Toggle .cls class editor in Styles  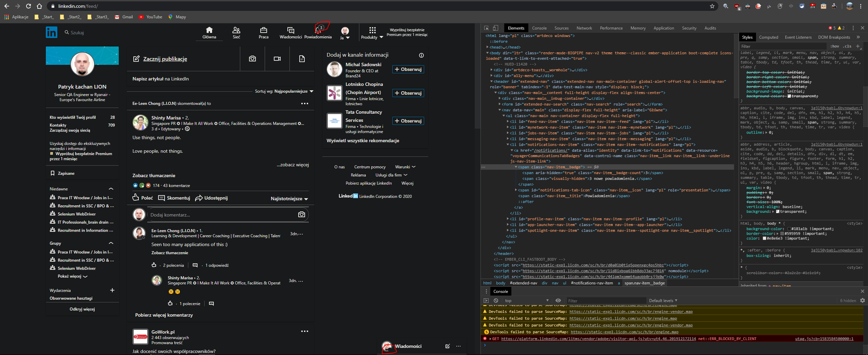point(848,46)
